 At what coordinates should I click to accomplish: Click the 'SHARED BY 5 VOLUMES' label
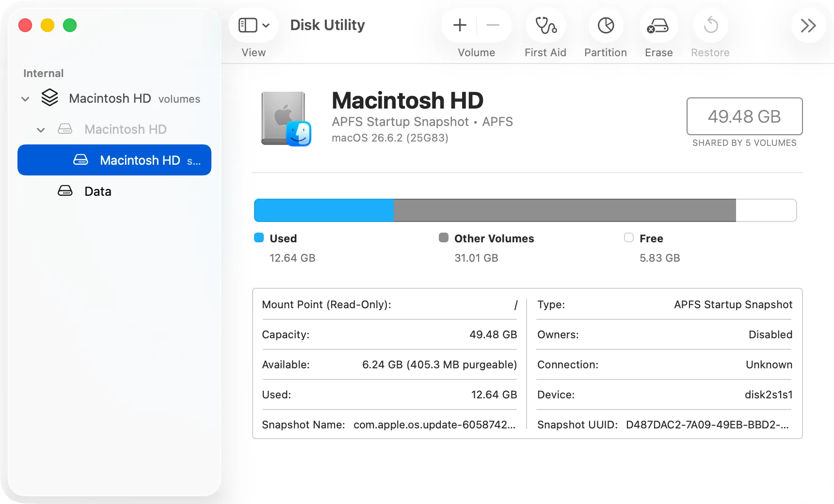[744, 143]
